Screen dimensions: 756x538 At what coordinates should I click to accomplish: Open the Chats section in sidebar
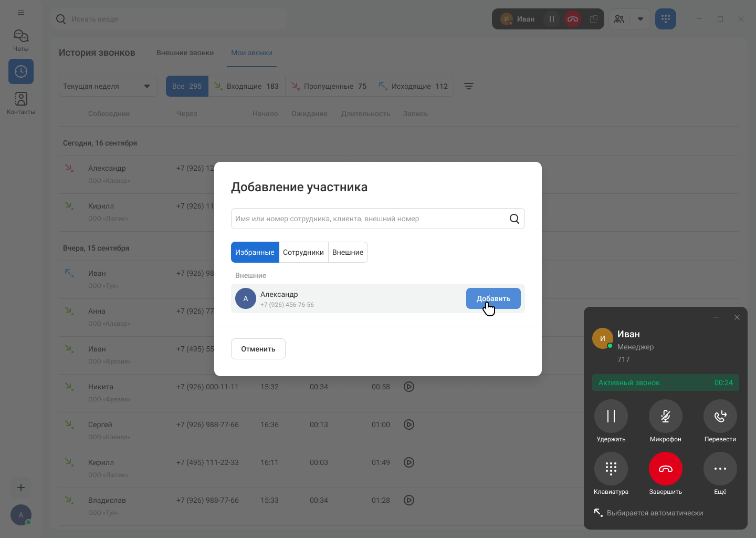click(x=21, y=40)
